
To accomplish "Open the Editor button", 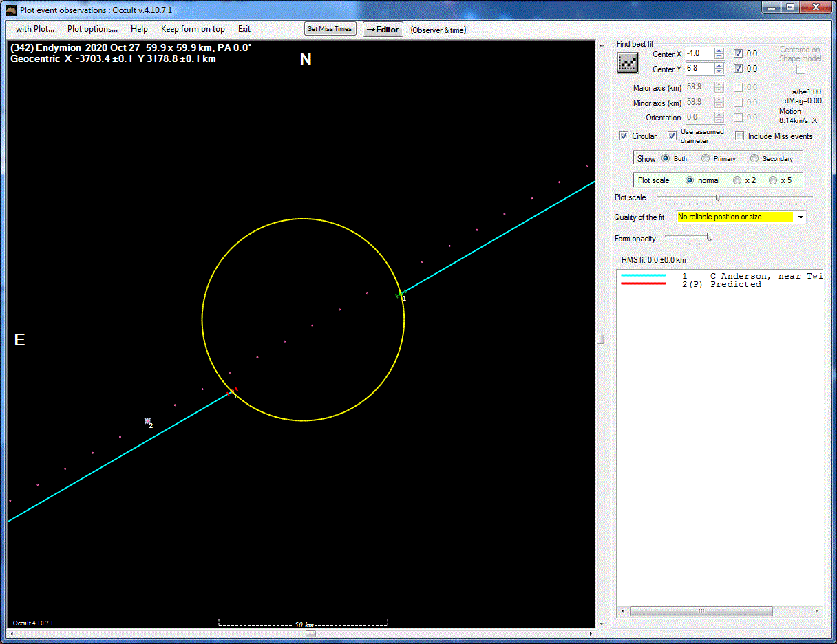I will click(383, 29).
